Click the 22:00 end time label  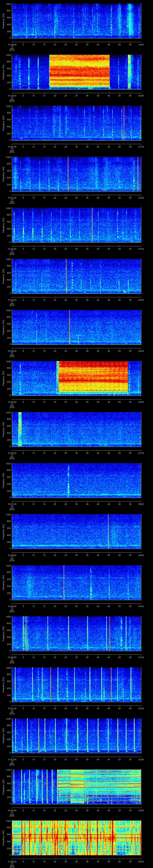pos(141,197)
